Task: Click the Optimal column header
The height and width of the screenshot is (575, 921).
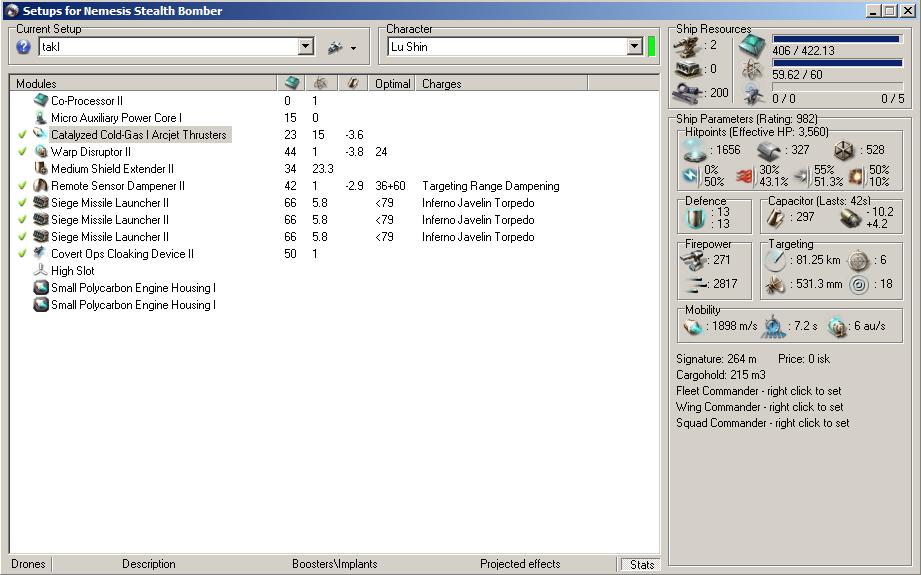Action: tap(392, 83)
